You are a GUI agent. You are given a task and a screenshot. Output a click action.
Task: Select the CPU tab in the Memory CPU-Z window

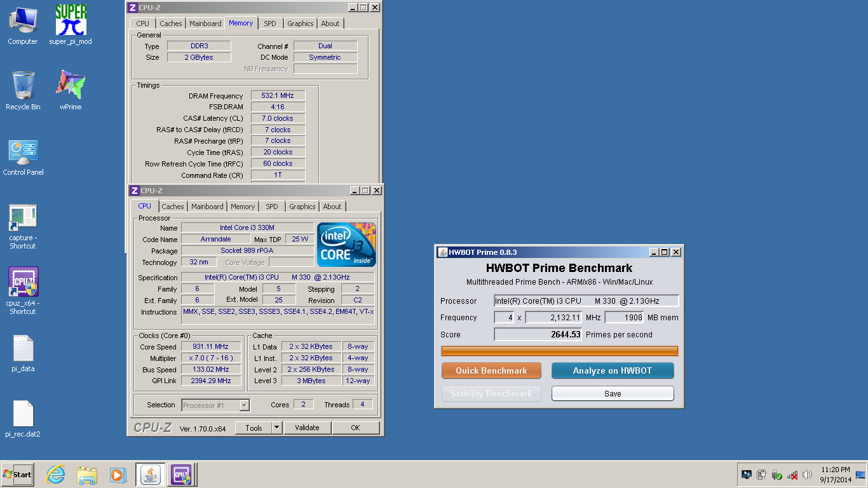click(143, 24)
